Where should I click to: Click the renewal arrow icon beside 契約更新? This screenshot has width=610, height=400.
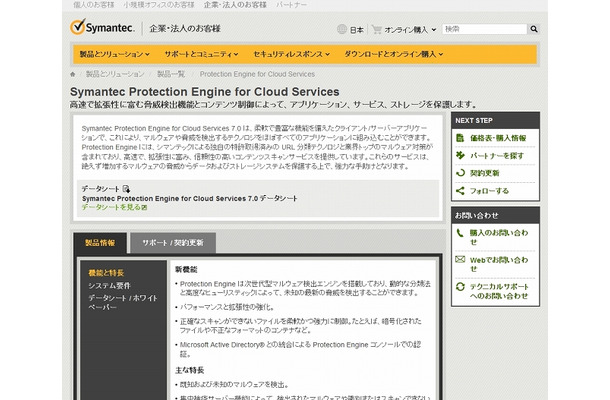click(460, 173)
